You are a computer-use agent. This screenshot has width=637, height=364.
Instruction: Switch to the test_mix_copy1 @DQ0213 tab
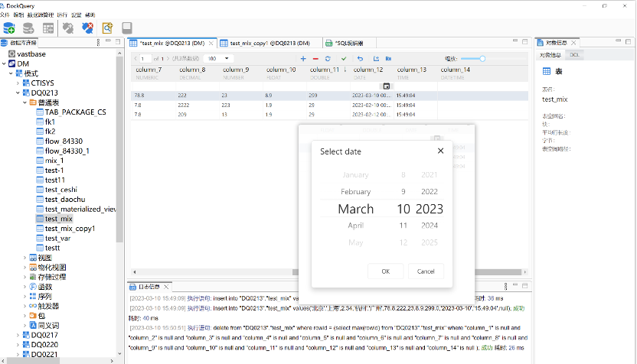click(269, 43)
